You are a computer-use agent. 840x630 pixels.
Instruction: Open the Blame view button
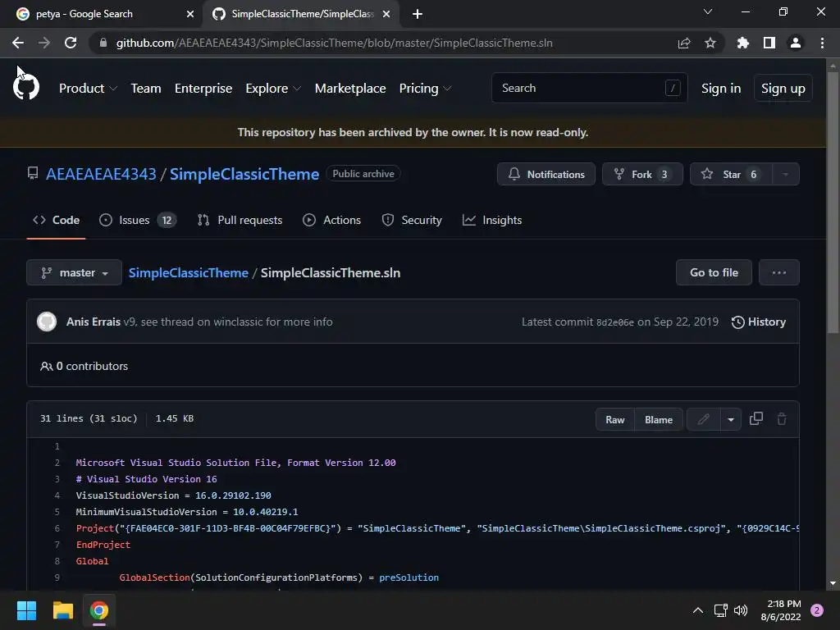pos(659,419)
